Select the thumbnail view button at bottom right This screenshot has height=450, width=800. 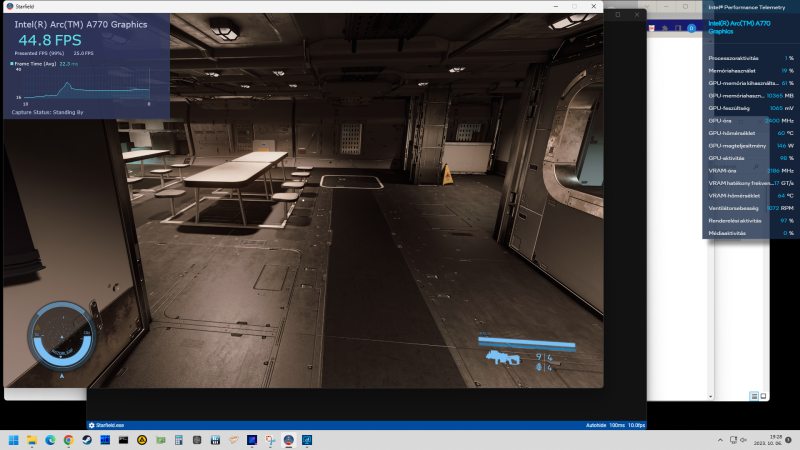[763, 396]
